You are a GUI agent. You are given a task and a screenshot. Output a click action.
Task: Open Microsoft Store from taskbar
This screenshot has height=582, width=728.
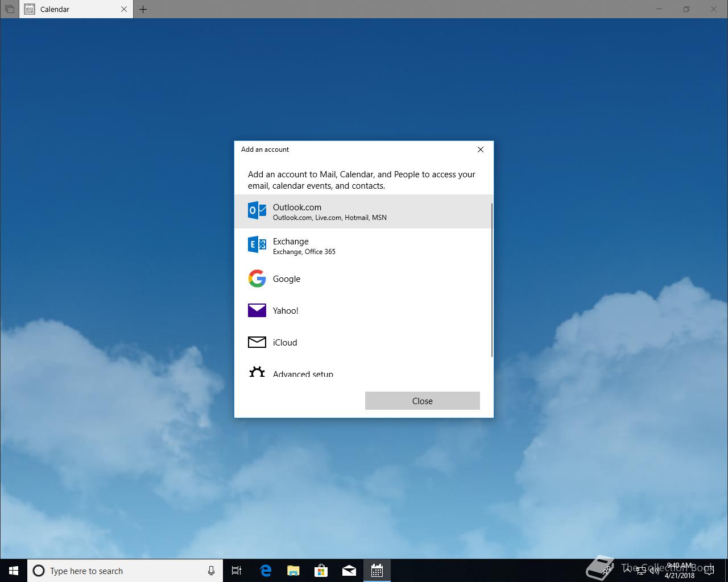321,571
